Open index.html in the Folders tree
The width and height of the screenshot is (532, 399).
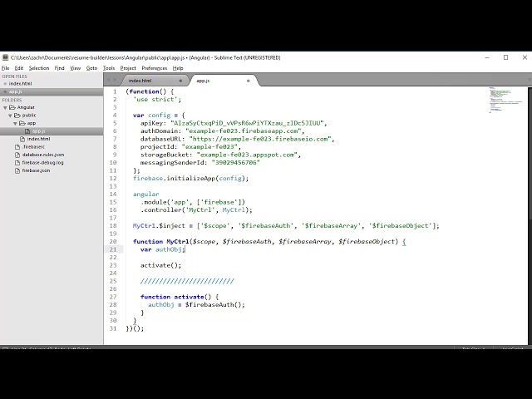pyautogui.click(x=39, y=139)
